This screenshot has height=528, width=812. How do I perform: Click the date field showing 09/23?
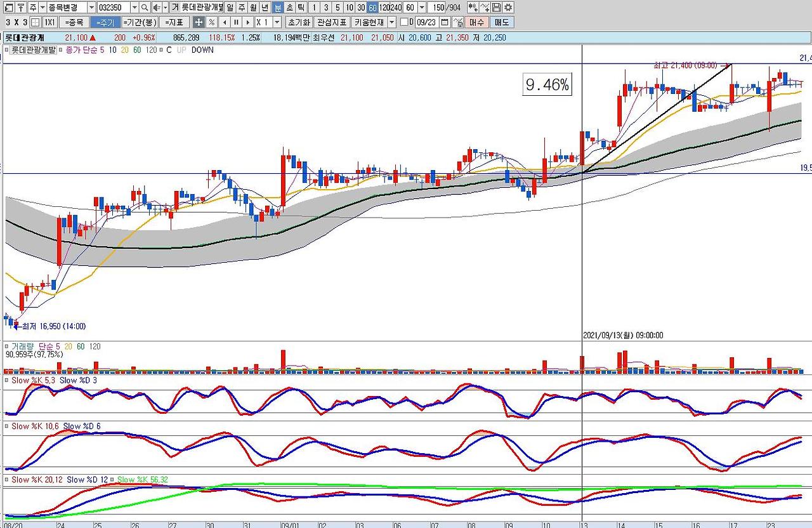[x=426, y=22]
